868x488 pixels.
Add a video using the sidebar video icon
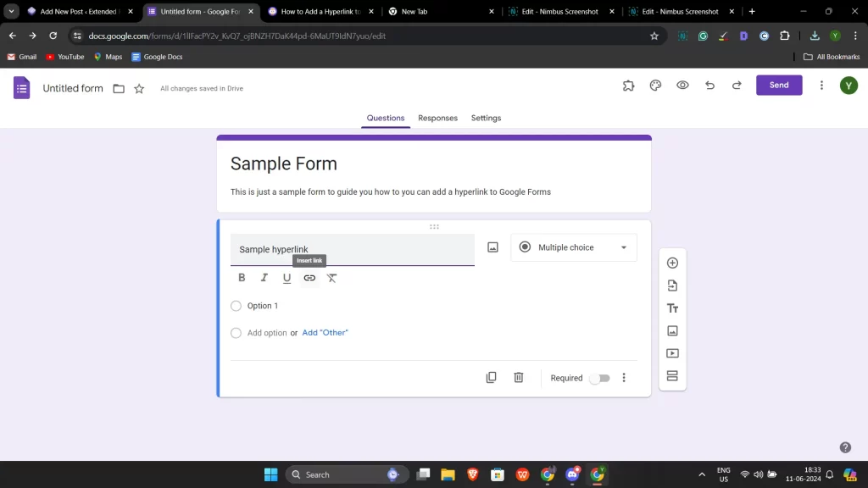pos(672,353)
